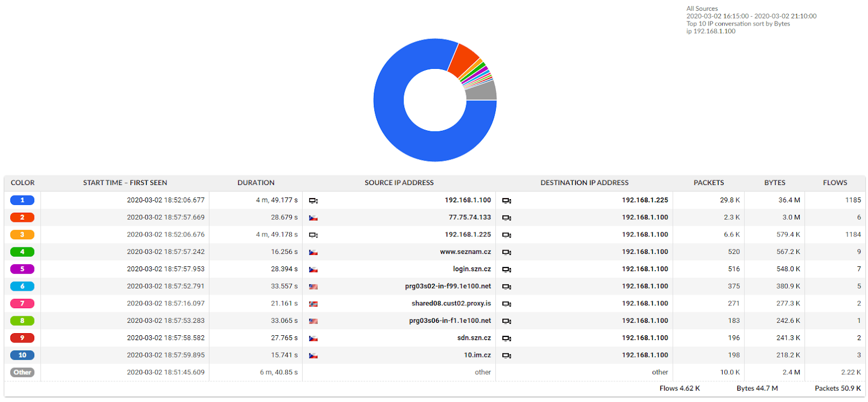Image resolution: width=868 pixels, height=402 pixels.
Task: Select the blue color badge number 1
Action: point(22,200)
